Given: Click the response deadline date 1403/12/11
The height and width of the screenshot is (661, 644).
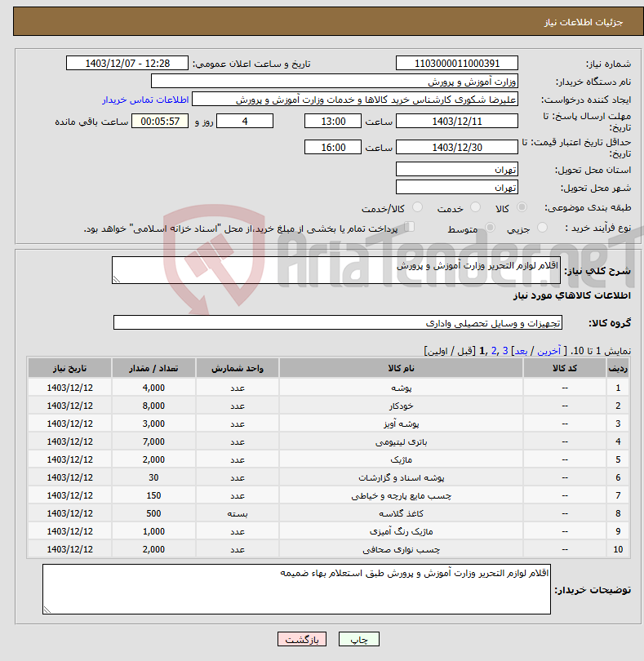Looking at the screenshot, I should (457, 122).
